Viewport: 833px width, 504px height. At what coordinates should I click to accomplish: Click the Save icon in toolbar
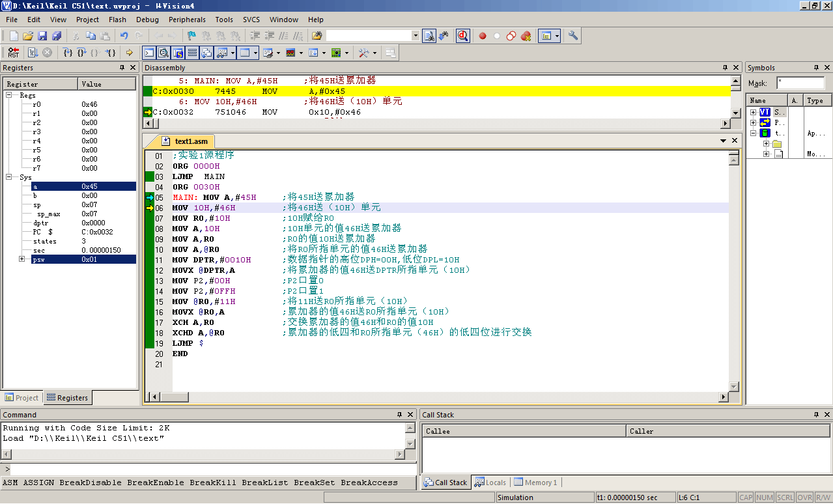42,36
